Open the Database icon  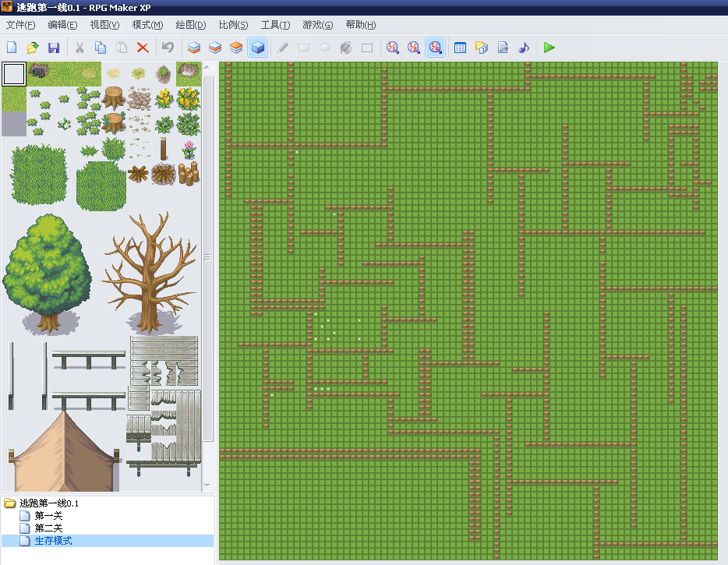pyautogui.click(x=460, y=48)
